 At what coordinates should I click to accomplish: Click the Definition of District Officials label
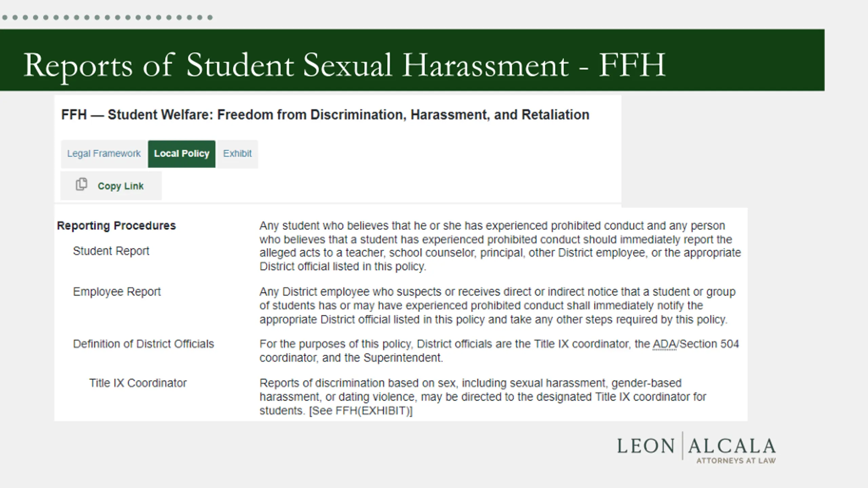[x=143, y=344]
